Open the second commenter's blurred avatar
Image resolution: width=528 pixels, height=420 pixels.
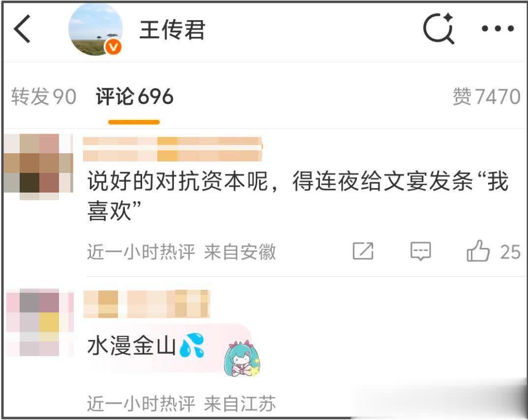pyautogui.click(x=40, y=322)
